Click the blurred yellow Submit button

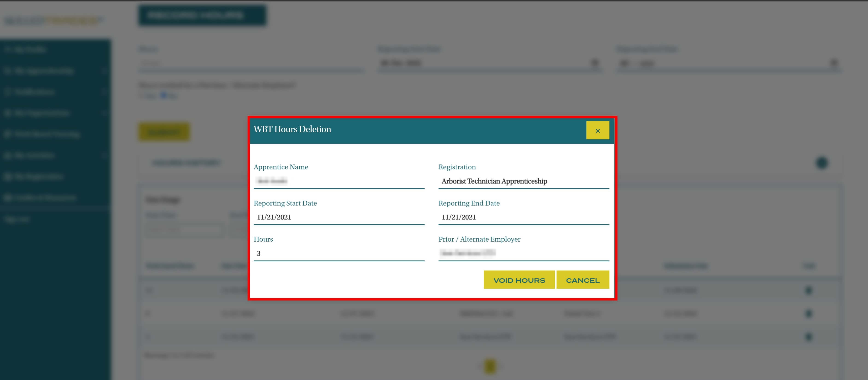coord(164,132)
